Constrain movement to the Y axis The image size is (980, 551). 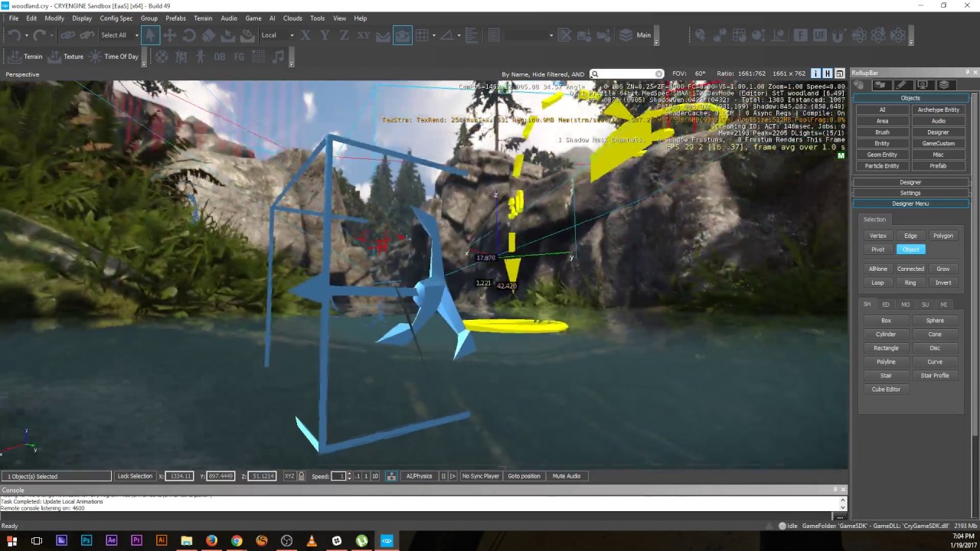[x=325, y=35]
